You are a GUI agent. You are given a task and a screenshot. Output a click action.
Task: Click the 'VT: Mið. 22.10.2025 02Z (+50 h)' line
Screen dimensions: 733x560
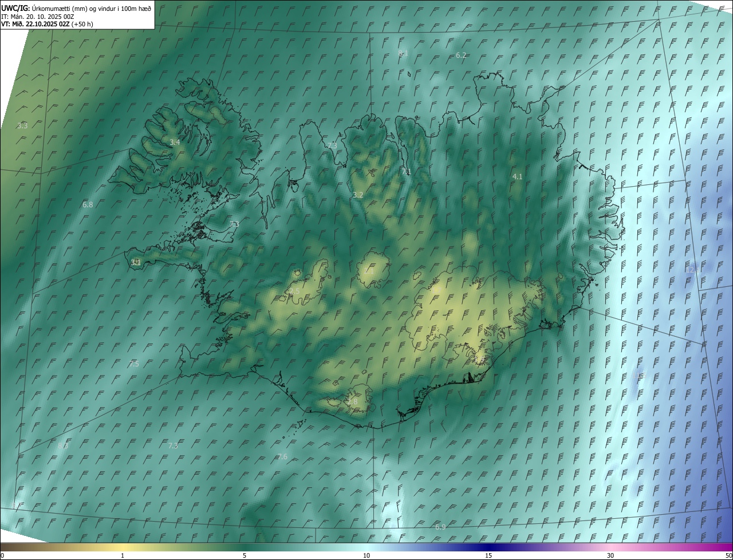tap(47, 24)
